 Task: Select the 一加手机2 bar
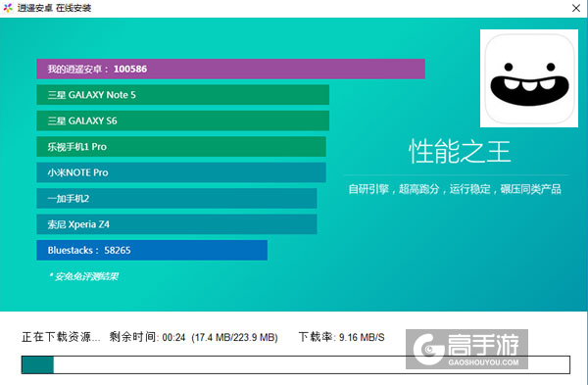point(176,198)
